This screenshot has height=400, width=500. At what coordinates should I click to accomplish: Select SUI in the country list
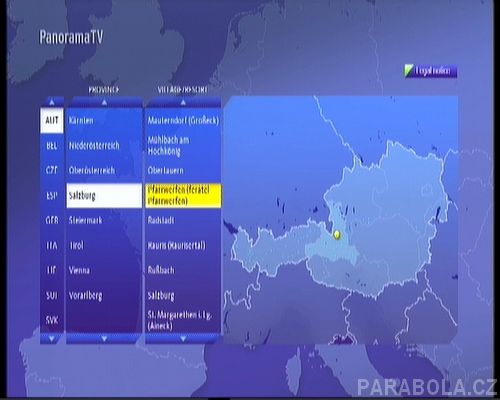click(x=52, y=295)
